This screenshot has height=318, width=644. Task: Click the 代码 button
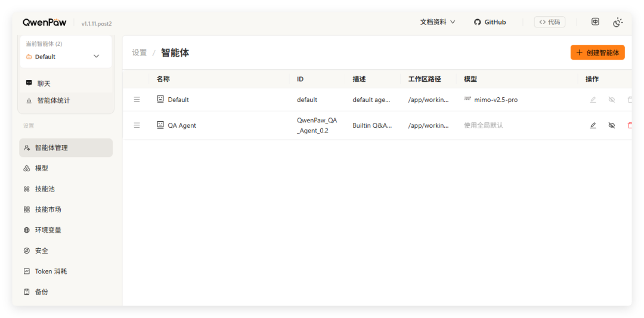(x=550, y=22)
